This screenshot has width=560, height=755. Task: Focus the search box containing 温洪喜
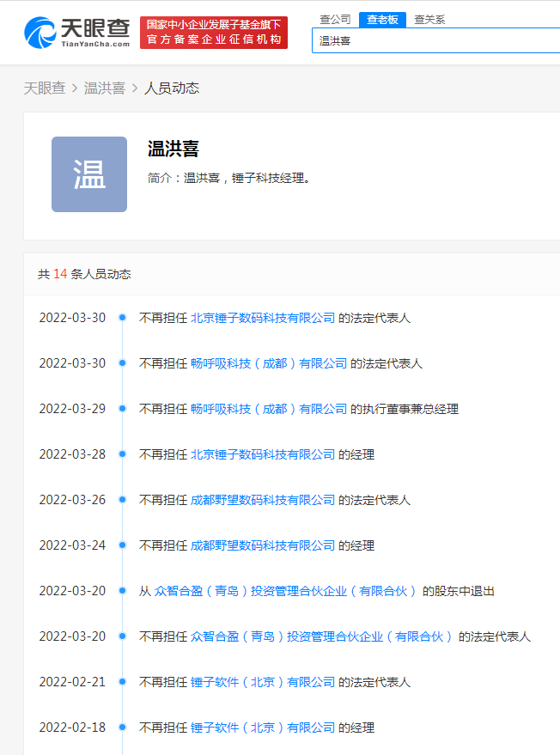[435, 40]
